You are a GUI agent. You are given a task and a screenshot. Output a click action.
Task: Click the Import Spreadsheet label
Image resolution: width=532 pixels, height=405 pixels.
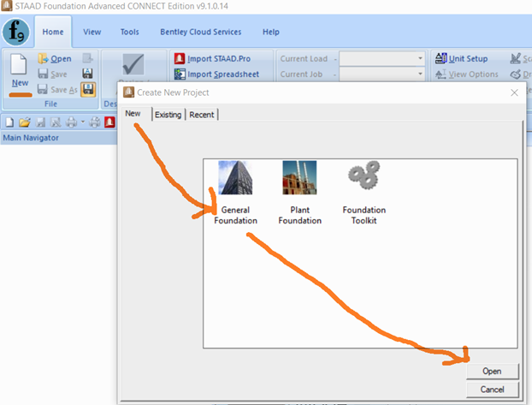(223, 74)
